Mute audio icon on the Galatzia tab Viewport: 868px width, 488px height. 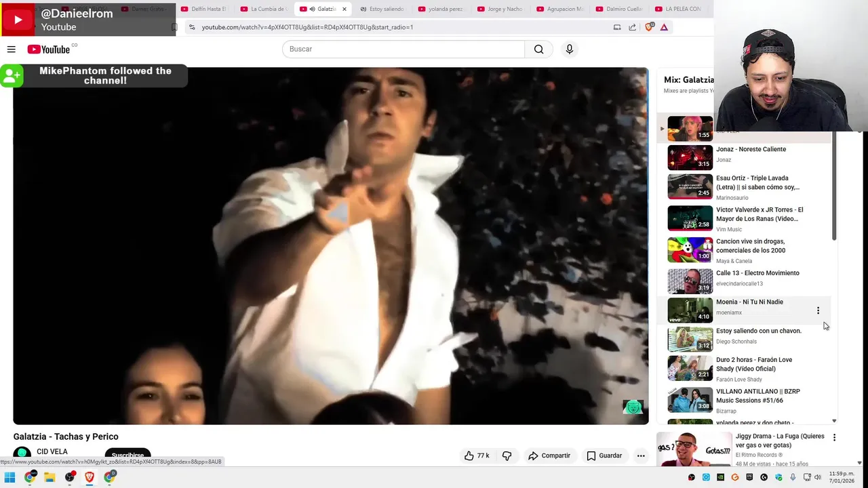click(x=313, y=9)
